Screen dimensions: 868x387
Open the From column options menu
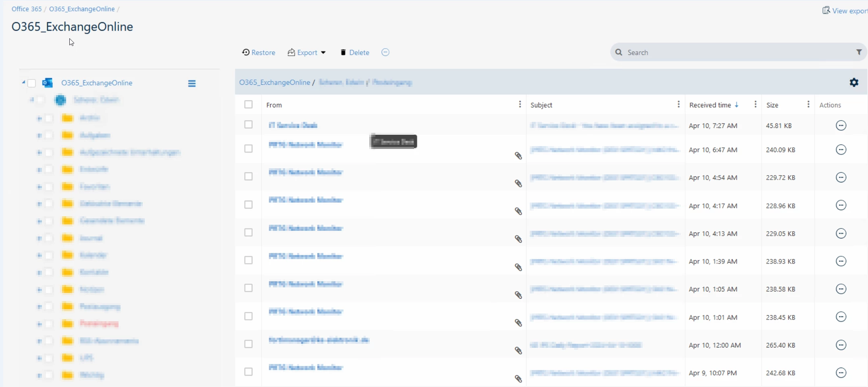pos(520,105)
